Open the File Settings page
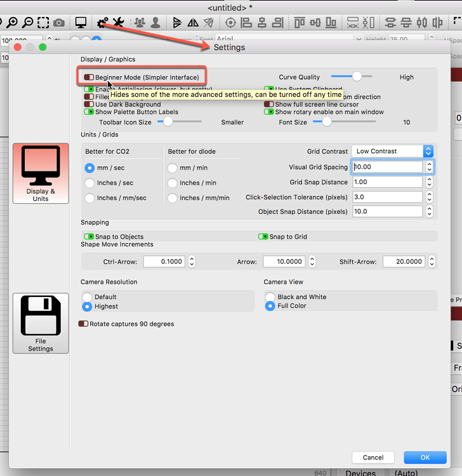 (41, 322)
